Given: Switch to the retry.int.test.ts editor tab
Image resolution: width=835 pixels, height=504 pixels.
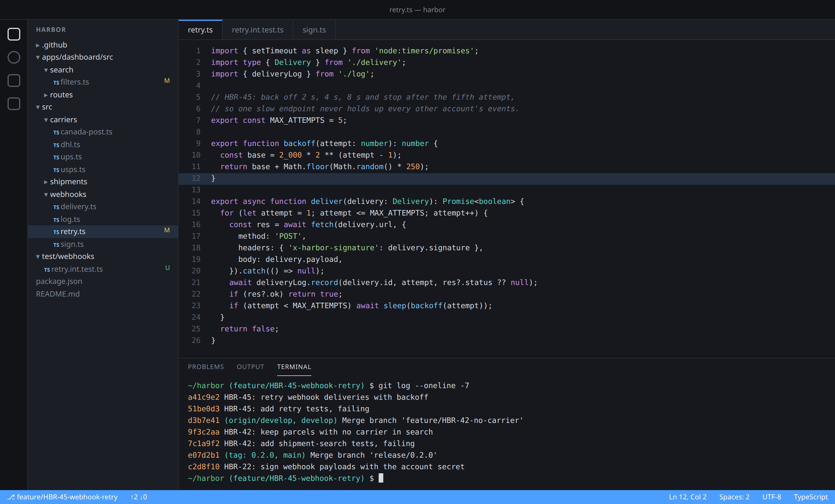Looking at the screenshot, I should click(x=257, y=30).
